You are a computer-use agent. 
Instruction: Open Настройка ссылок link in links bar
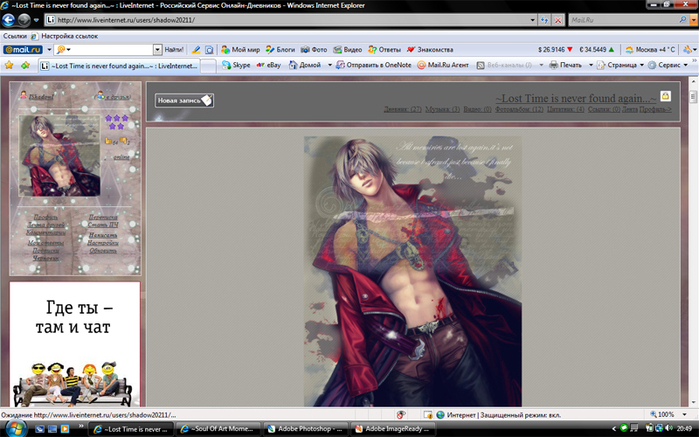(69, 36)
